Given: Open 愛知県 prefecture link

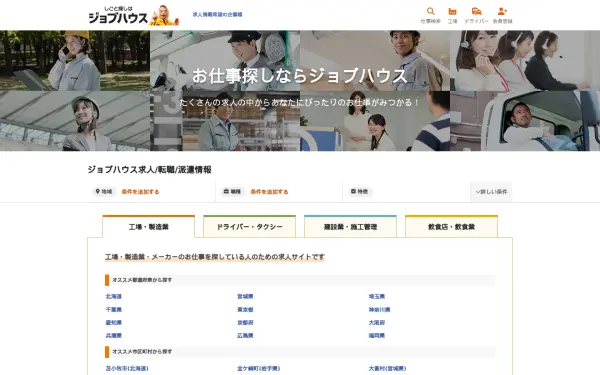Looking at the screenshot, I should 114,323.
